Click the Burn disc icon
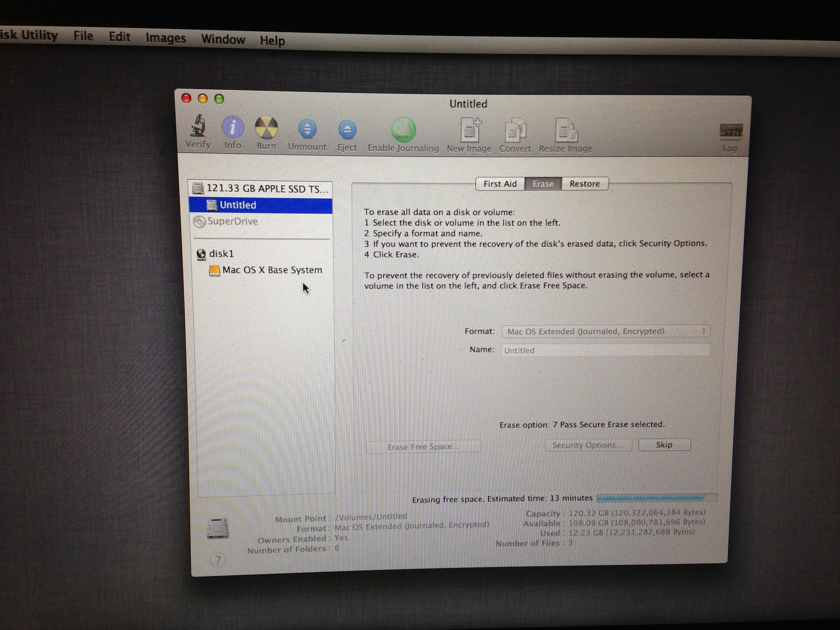 click(x=266, y=128)
